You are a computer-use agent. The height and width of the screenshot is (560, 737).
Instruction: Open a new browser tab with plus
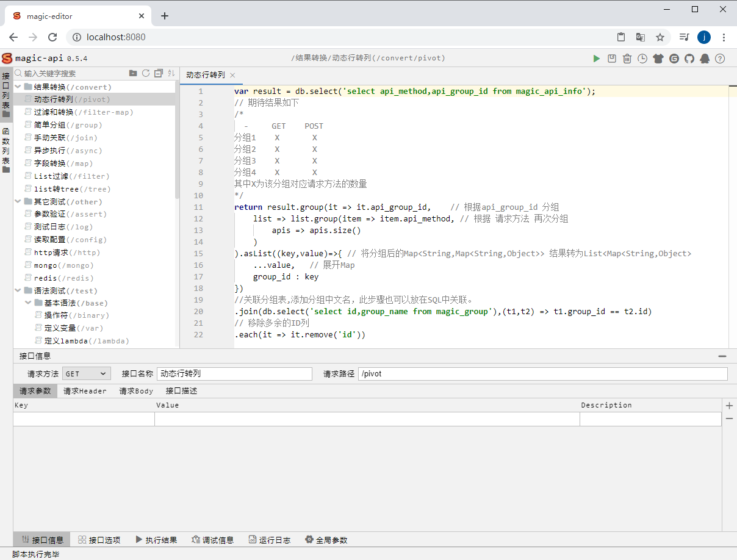tap(165, 16)
